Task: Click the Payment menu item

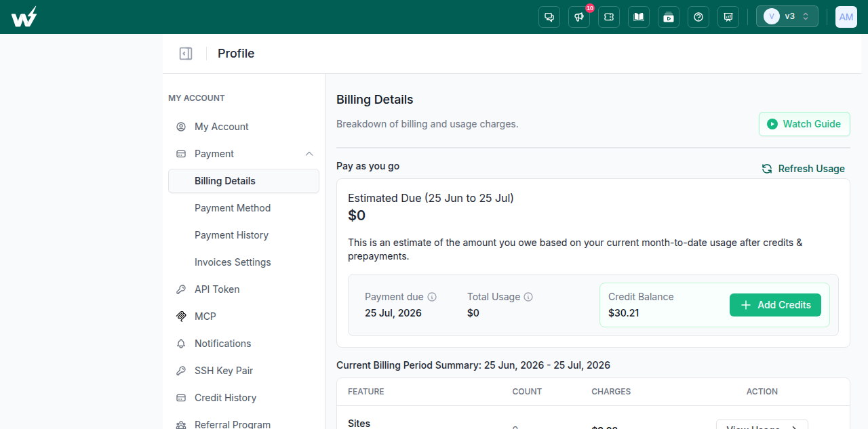Action: pyautogui.click(x=243, y=154)
